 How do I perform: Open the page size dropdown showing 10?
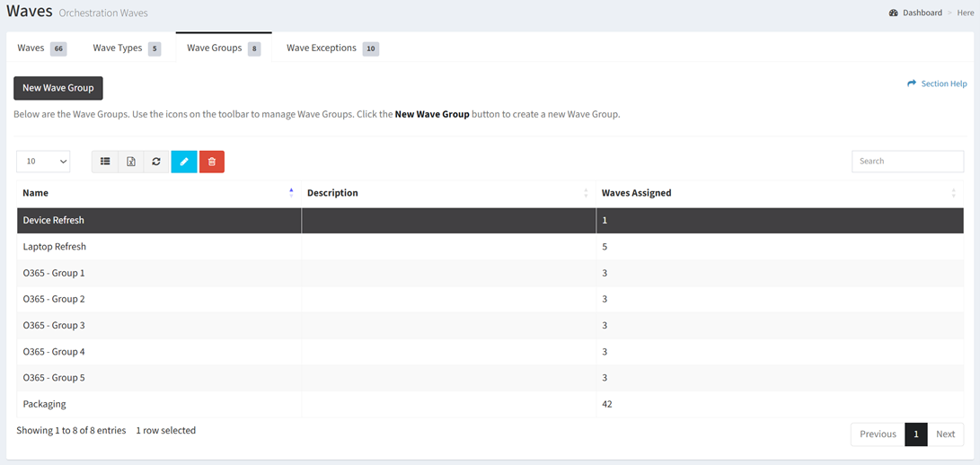[x=43, y=162]
